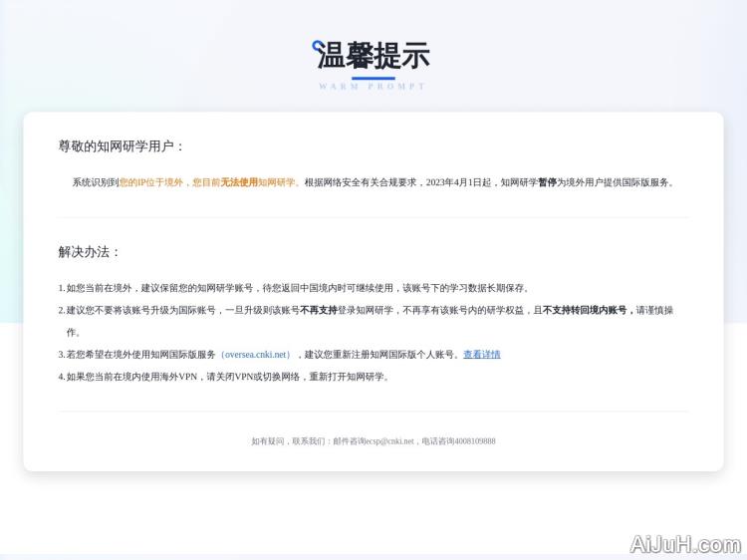Click orange text 您的IP位于境外

(151, 182)
